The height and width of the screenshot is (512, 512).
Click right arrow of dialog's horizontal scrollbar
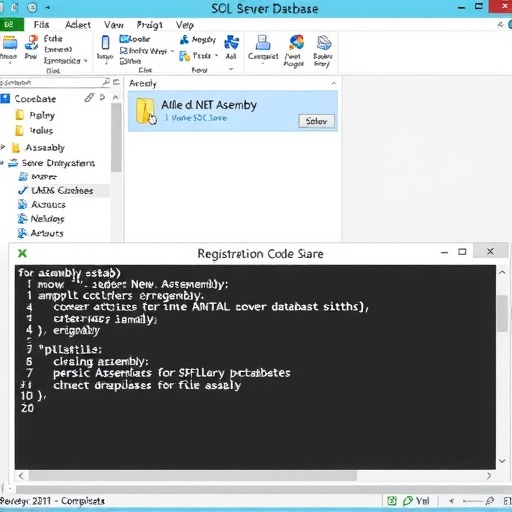489,476
